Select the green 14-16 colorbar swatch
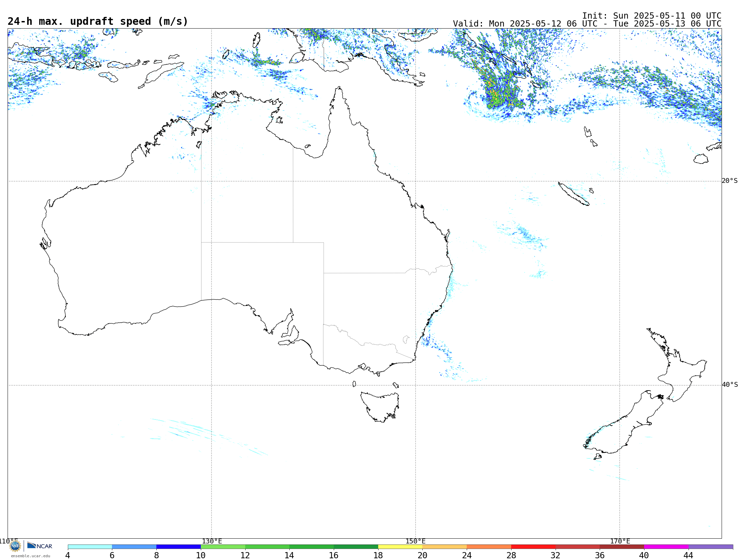Image resolution: width=744 pixels, height=560 pixels. point(311,547)
